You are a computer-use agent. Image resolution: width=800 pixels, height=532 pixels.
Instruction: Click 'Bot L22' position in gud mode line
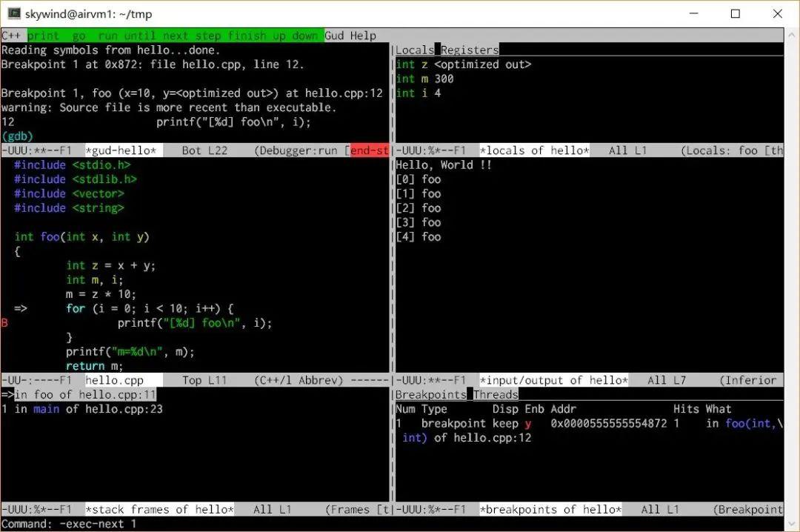[x=204, y=150]
